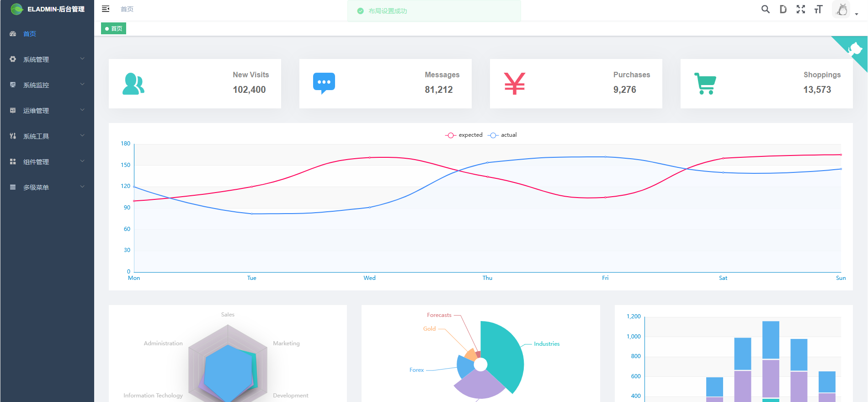Open the New Visits 102,400 card
Viewport: 868px width, 402px height.
pyautogui.click(x=195, y=84)
